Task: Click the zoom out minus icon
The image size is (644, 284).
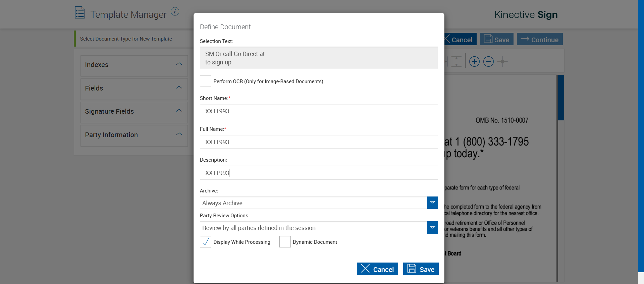Action: point(488,62)
